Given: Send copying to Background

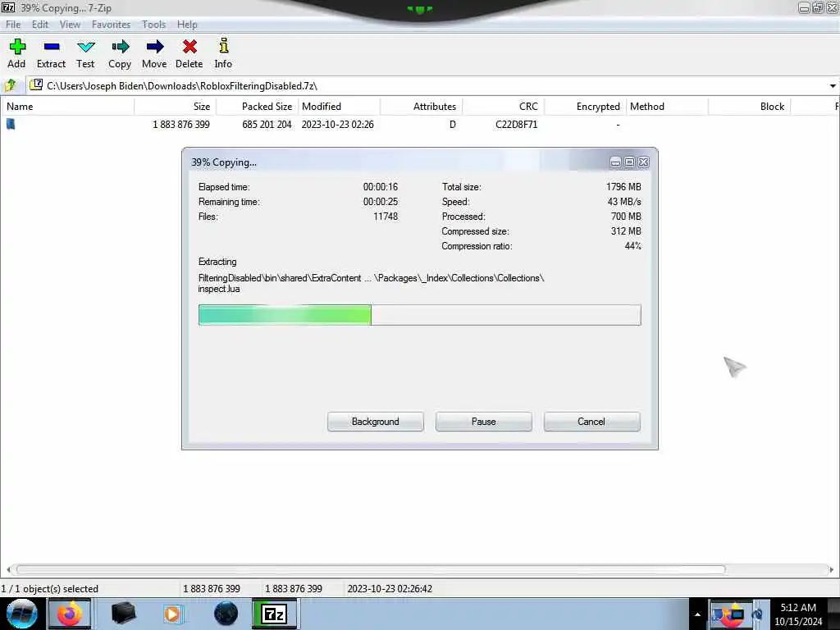Looking at the screenshot, I should pyautogui.click(x=376, y=422).
